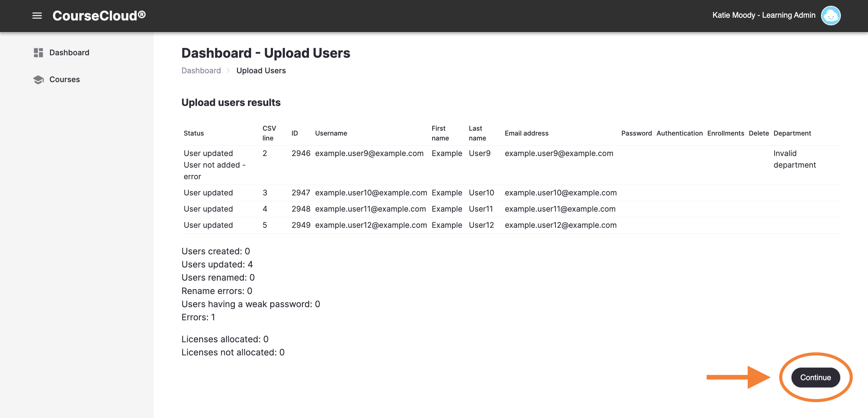The image size is (868, 418).
Task: Open Courses in the sidebar
Action: pos(64,80)
